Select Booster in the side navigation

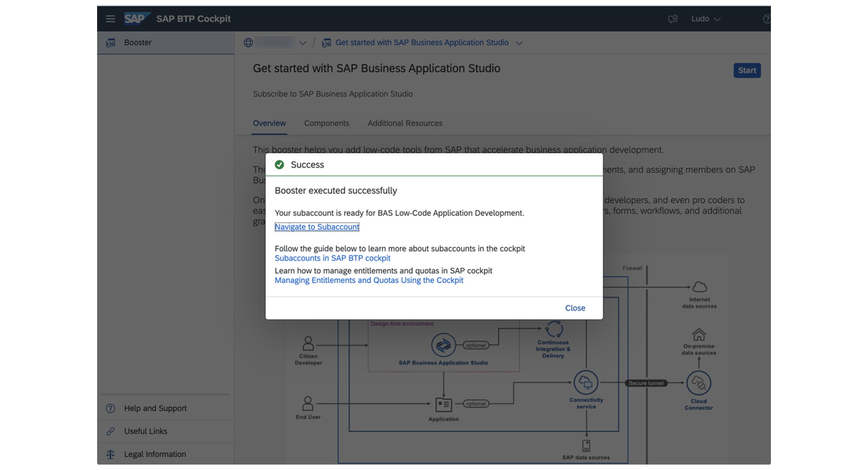(165, 42)
